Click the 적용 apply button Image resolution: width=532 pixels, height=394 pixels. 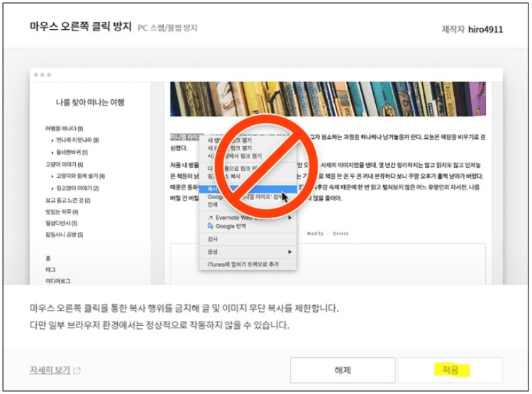tap(450, 370)
